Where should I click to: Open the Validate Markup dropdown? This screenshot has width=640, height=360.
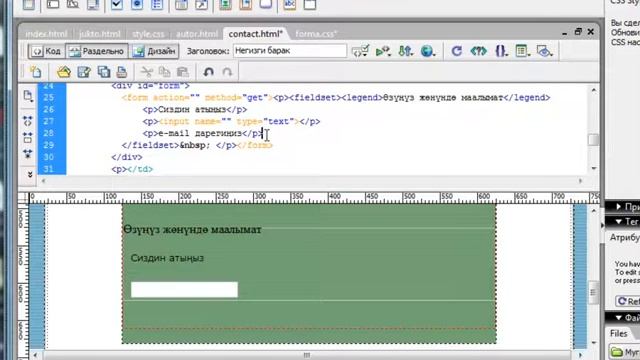(x=360, y=51)
